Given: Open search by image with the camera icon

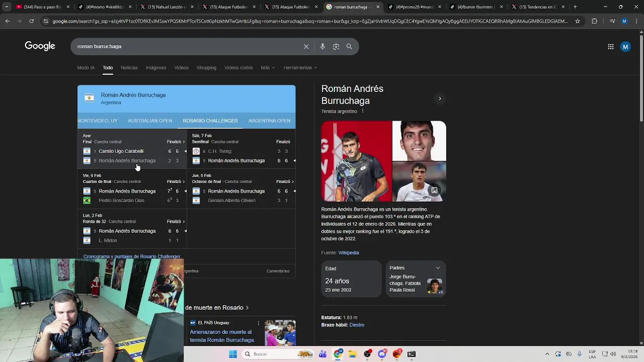Looking at the screenshot, I should coord(336,46).
